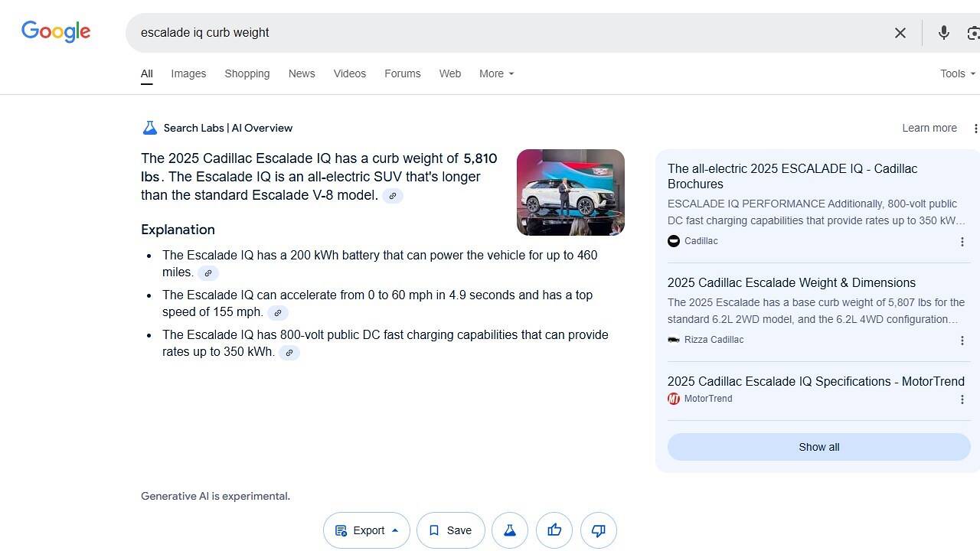The width and height of the screenshot is (980, 551).
Task: Open source link after 460 miles bullet
Action: [208, 273]
